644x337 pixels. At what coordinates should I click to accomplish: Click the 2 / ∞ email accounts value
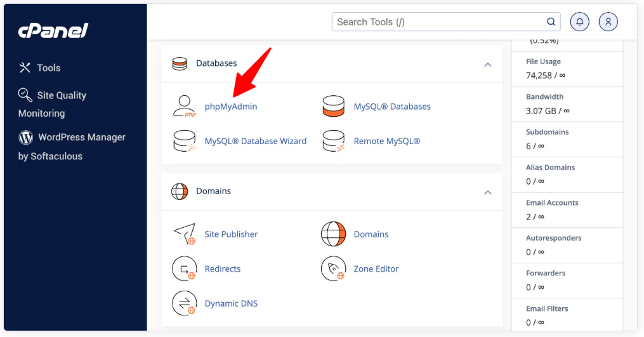coord(535,216)
